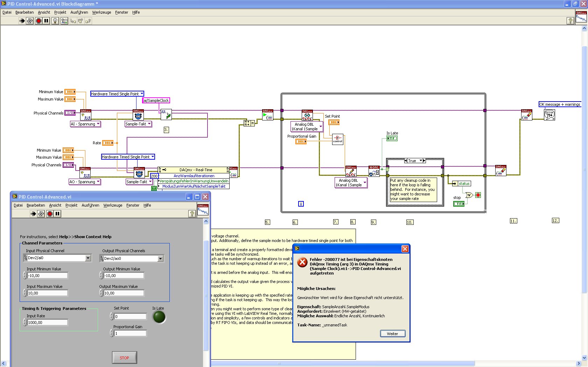
Task: Click the lower DAQmx Clear Task node
Action: point(501,171)
